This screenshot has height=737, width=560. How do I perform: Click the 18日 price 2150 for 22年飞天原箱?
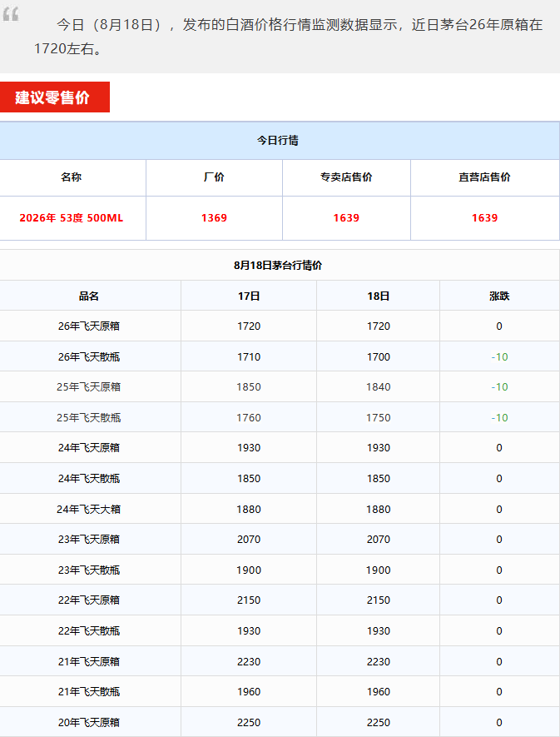(x=379, y=600)
